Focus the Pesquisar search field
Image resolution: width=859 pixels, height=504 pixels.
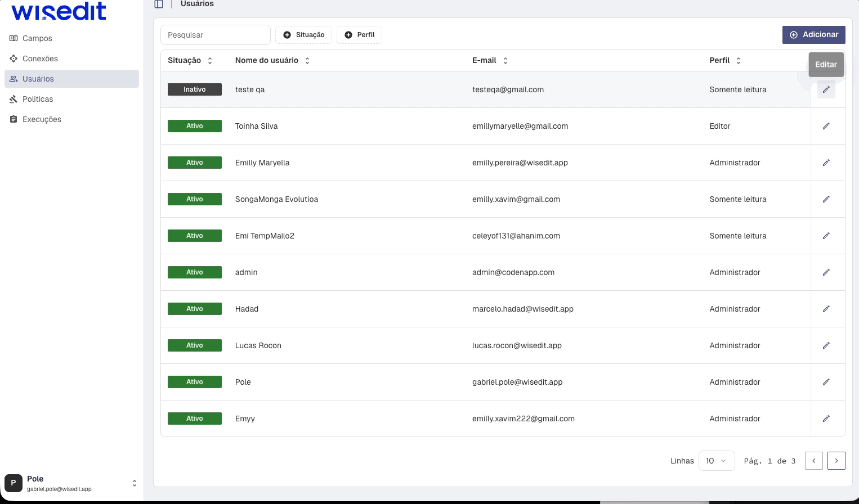coord(215,35)
